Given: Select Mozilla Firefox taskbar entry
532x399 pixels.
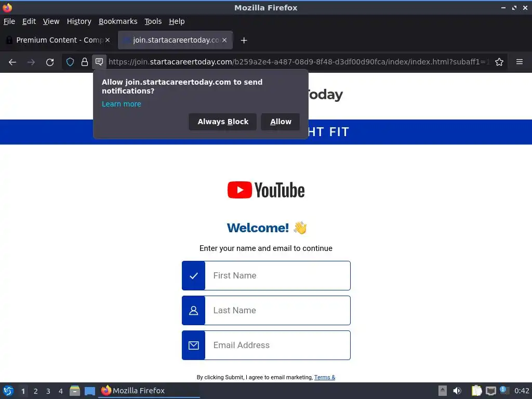Looking at the screenshot, I should (149, 391).
